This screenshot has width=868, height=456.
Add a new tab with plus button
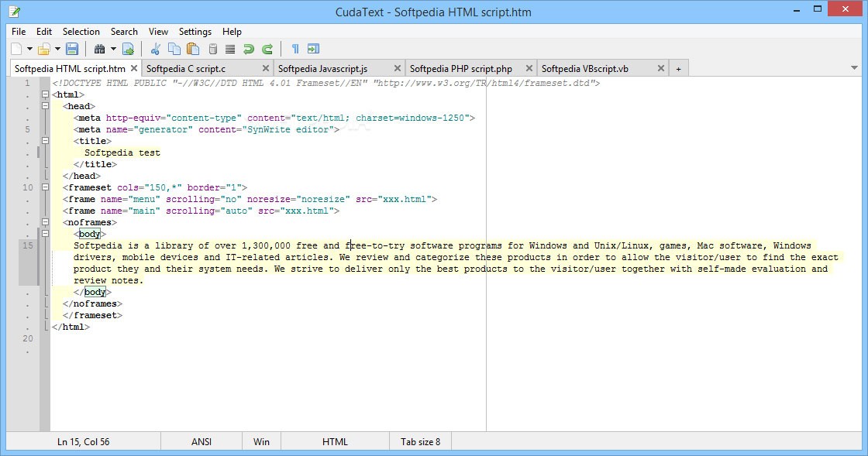coord(678,69)
